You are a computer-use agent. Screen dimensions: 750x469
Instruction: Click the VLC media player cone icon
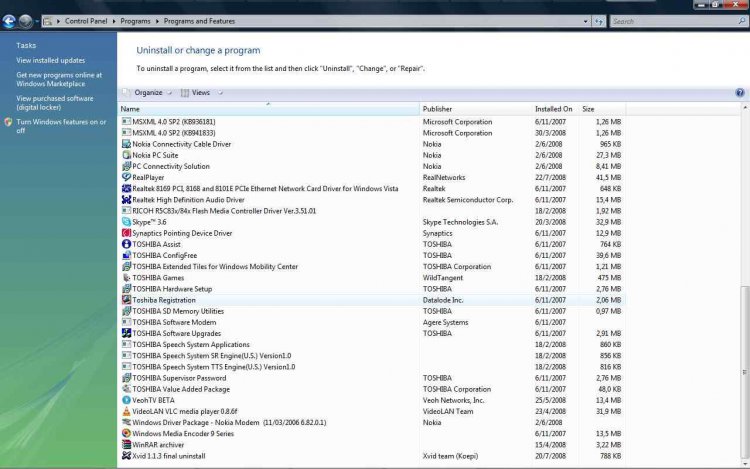tap(126, 411)
